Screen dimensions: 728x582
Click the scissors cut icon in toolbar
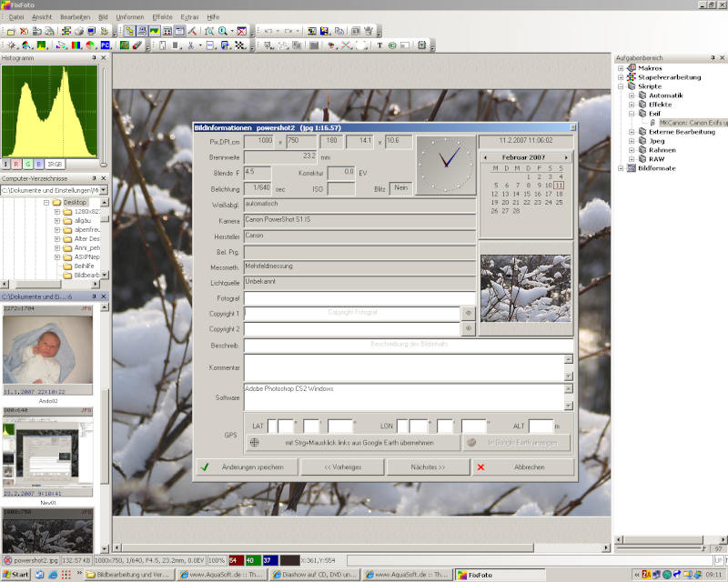tap(189, 45)
